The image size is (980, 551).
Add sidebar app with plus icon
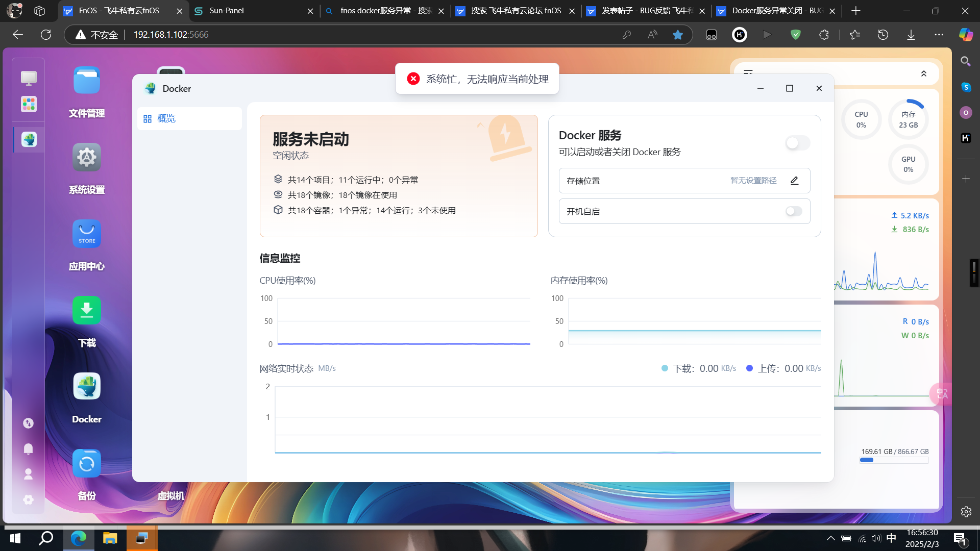click(x=966, y=179)
